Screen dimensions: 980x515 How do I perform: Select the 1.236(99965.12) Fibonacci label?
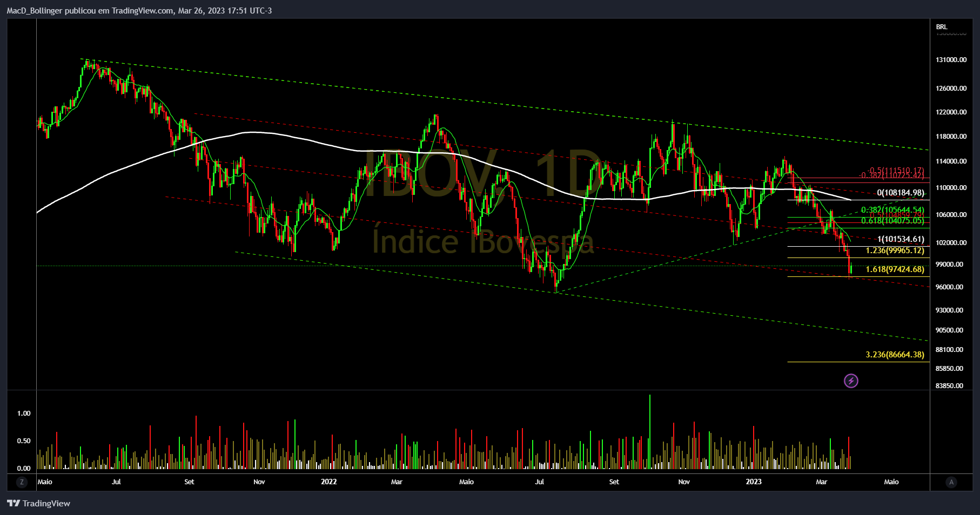pyautogui.click(x=895, y=250)
